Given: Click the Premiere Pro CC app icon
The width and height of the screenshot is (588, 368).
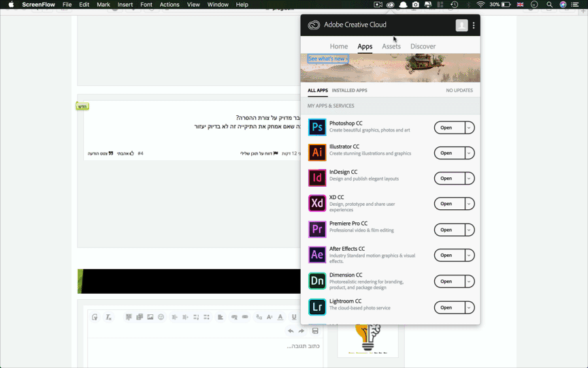Looking at the screenshot, I should [x=317, y=229].
